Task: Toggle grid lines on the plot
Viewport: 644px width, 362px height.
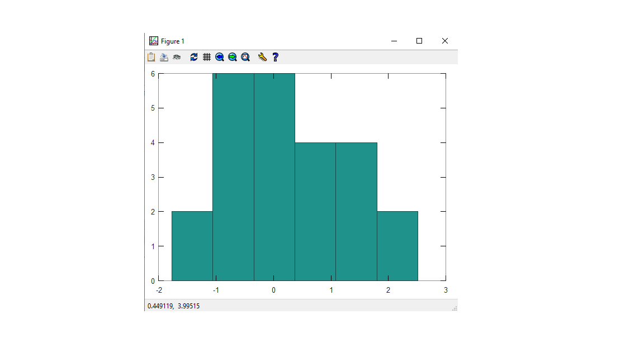Action: [207, 57]
